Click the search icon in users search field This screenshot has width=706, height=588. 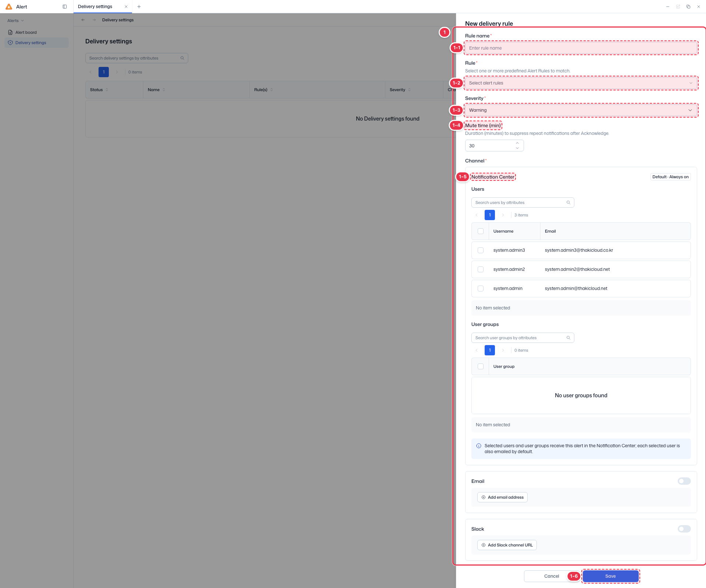(568, 202)
